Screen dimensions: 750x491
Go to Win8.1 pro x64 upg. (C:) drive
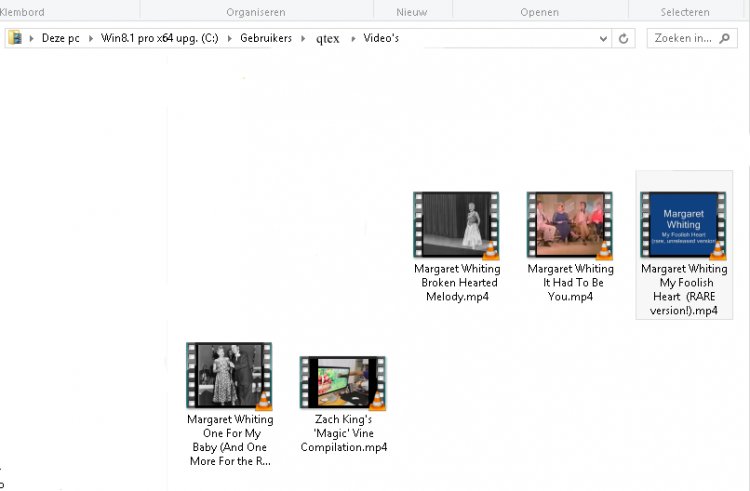click(x=159, y=39)
